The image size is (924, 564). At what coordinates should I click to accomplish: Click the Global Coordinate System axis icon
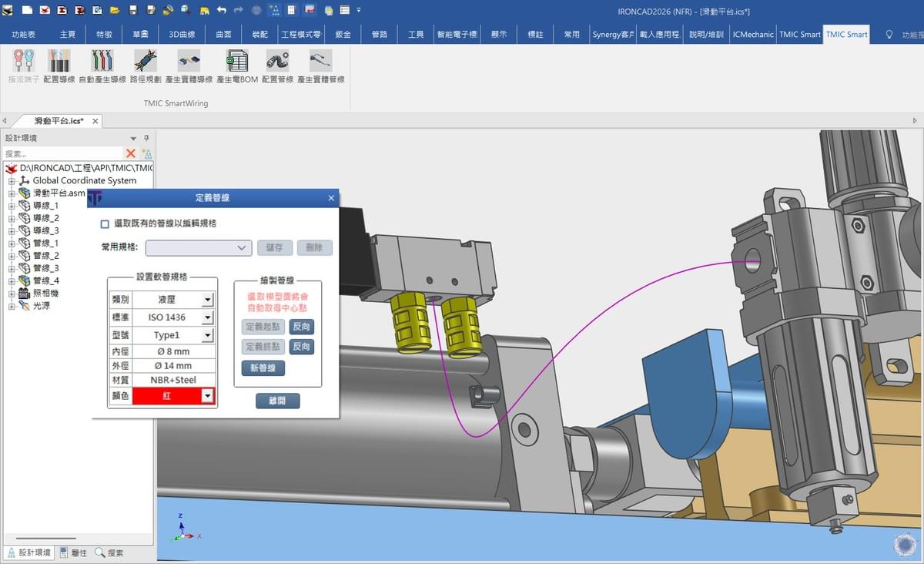(24, 180)
